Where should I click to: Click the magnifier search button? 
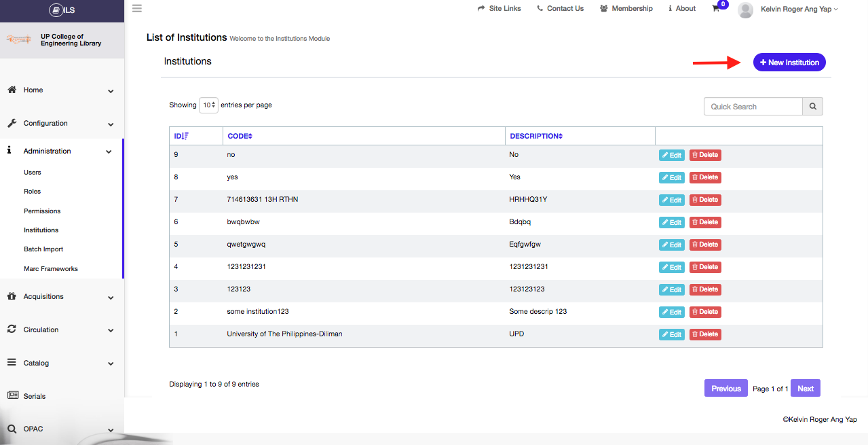[812, 107]
